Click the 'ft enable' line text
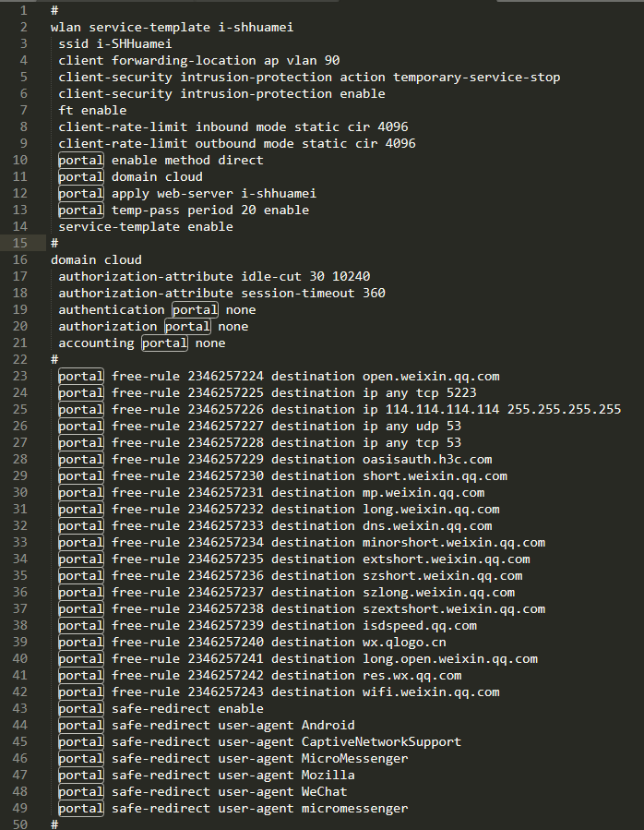The height and width of the screenshot is (830, 644). [92, 111]
